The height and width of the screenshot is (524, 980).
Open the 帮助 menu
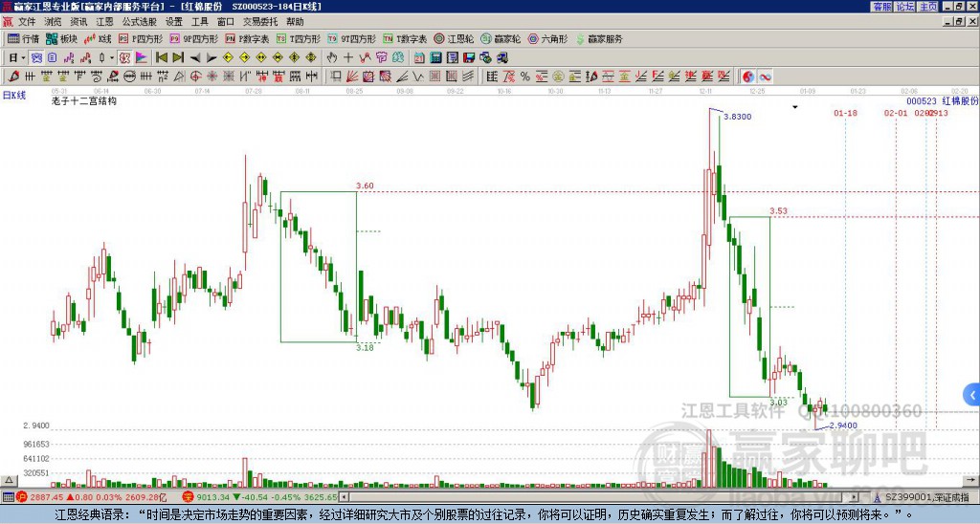(x=295, y=22)
